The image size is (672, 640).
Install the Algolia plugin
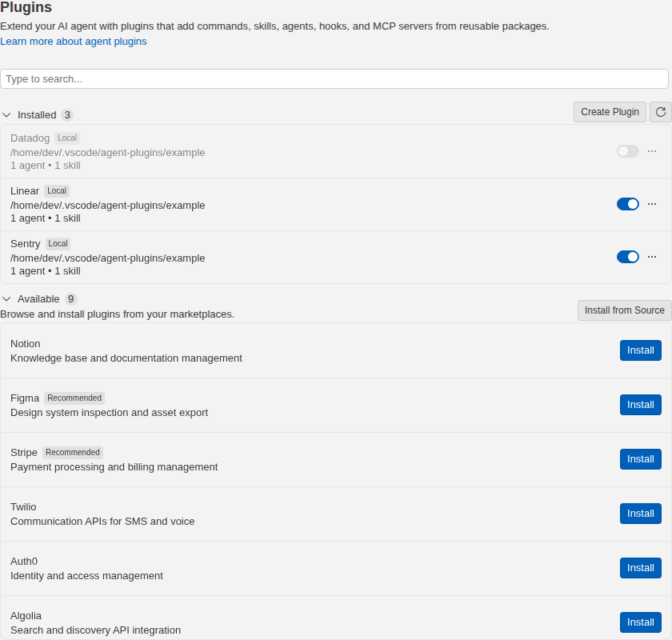(640, 622)
